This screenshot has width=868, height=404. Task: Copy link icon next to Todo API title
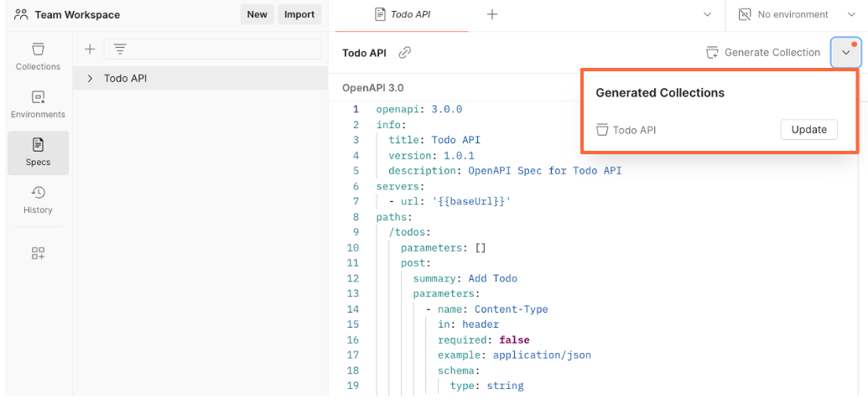point(405,53)
